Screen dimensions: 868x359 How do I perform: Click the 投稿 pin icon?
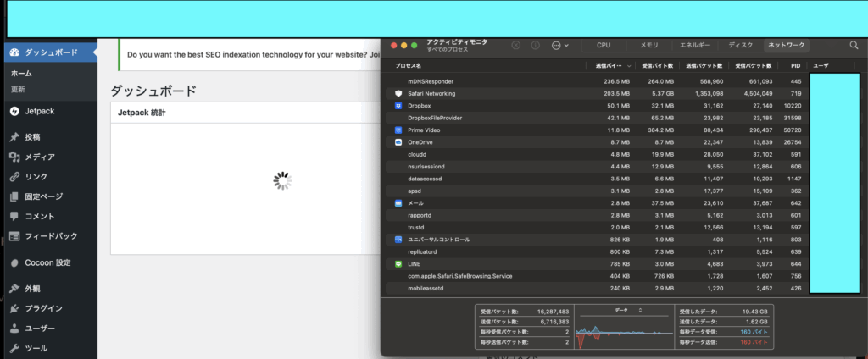pyautogui.click(x=14, y=137)
